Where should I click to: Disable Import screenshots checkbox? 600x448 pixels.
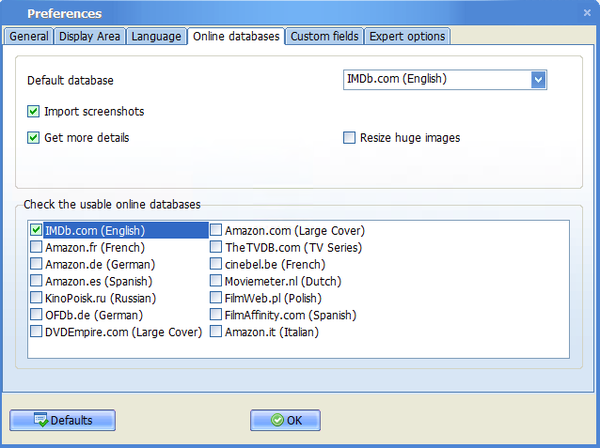coord(33,111)
